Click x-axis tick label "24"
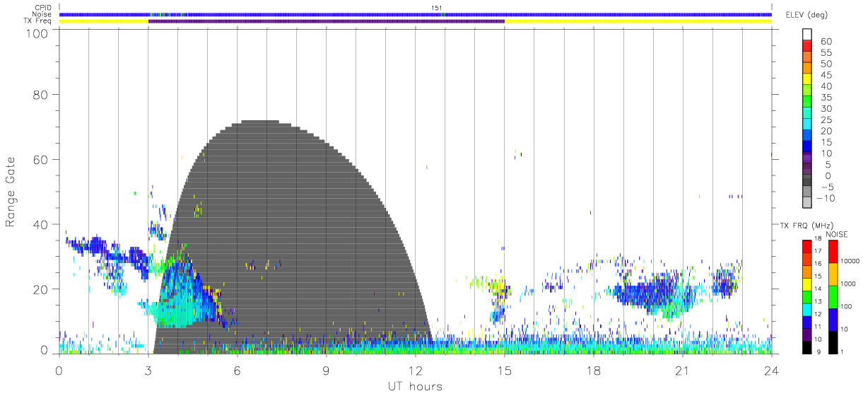The height and width of the screenshot is (401, 868). point(771,371)
